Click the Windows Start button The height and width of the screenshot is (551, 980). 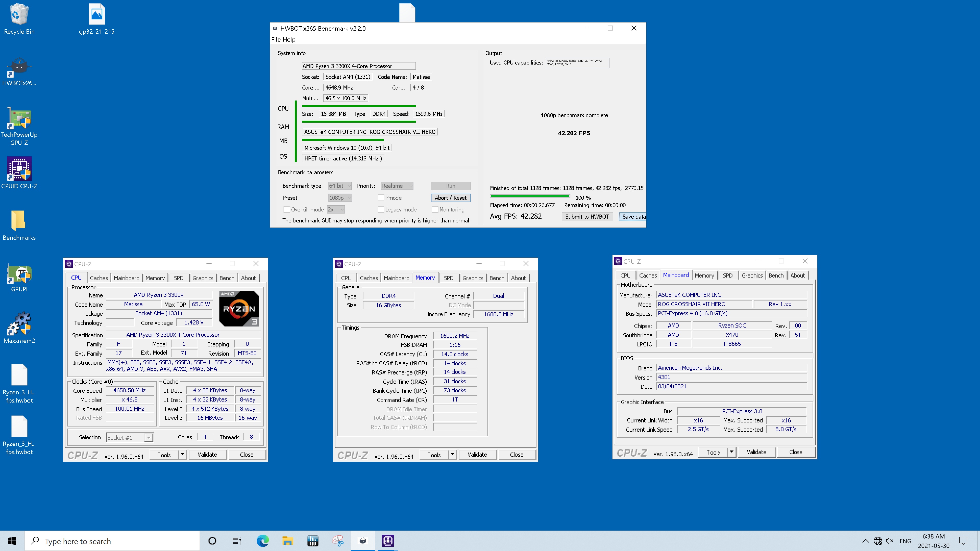click(12, 541)
